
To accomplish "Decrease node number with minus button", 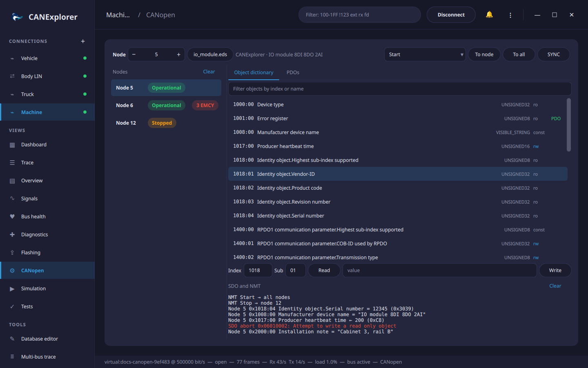I will tap(134, 54).
